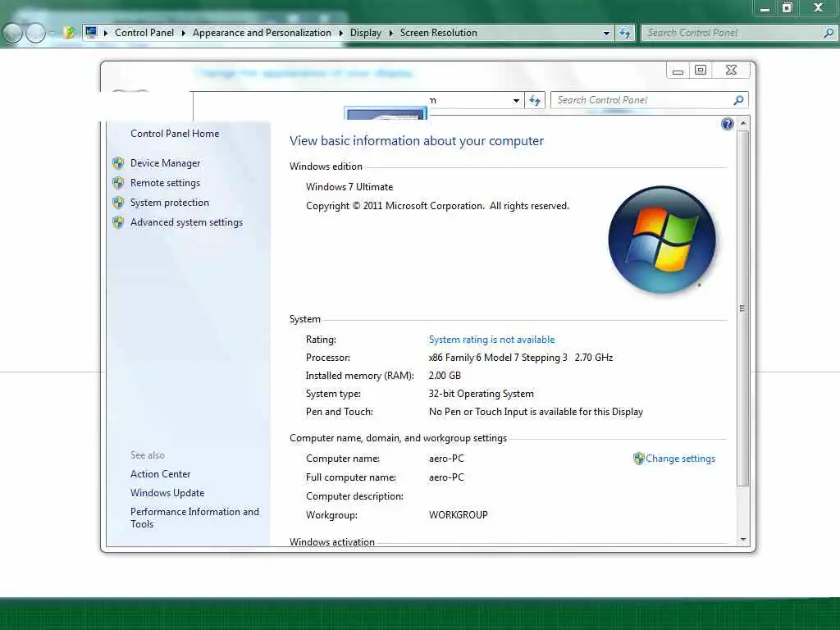Click the back window Search Control Panel field

pos(739,33)
